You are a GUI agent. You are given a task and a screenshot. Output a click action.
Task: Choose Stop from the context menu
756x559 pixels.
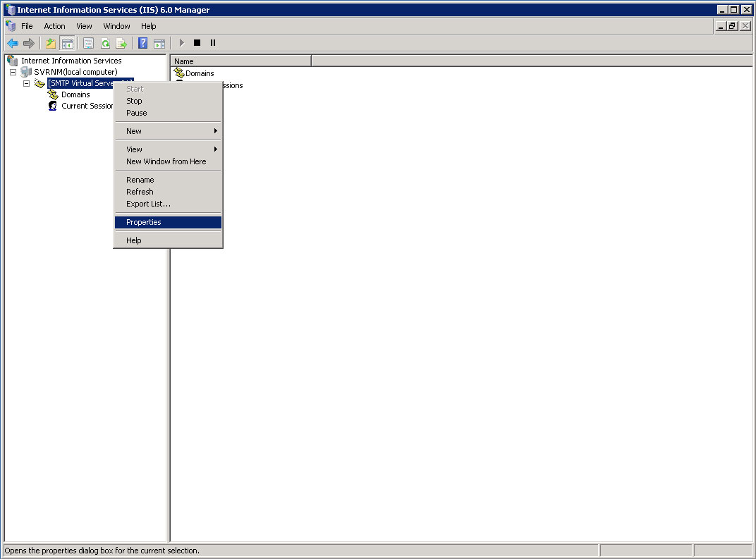[x=168, y=101]
